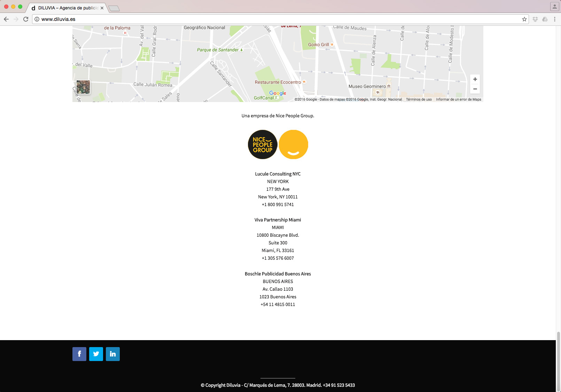The image size is (561, 392).
Task: Click the Nice People Group black logo
Action: click(263, 144)
